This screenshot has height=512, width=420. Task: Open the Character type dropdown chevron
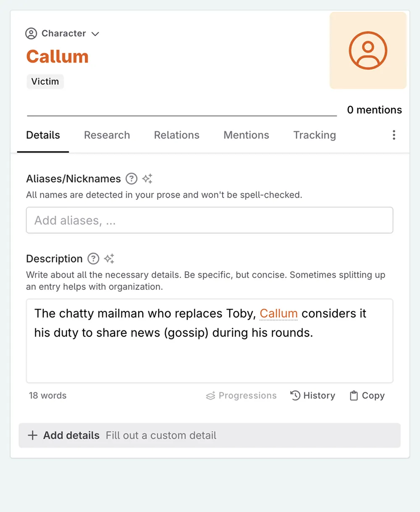(x=95, y=34)
